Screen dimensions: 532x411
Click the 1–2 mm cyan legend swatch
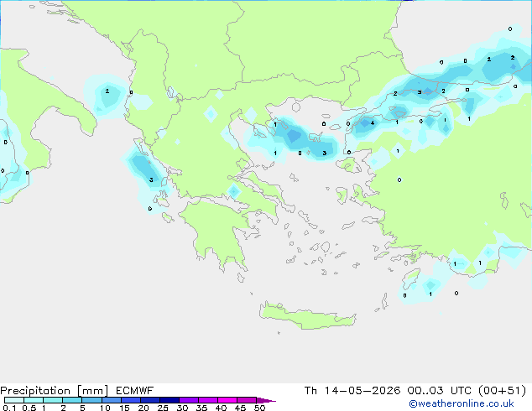pyautogui.click(x=53, y=400)
